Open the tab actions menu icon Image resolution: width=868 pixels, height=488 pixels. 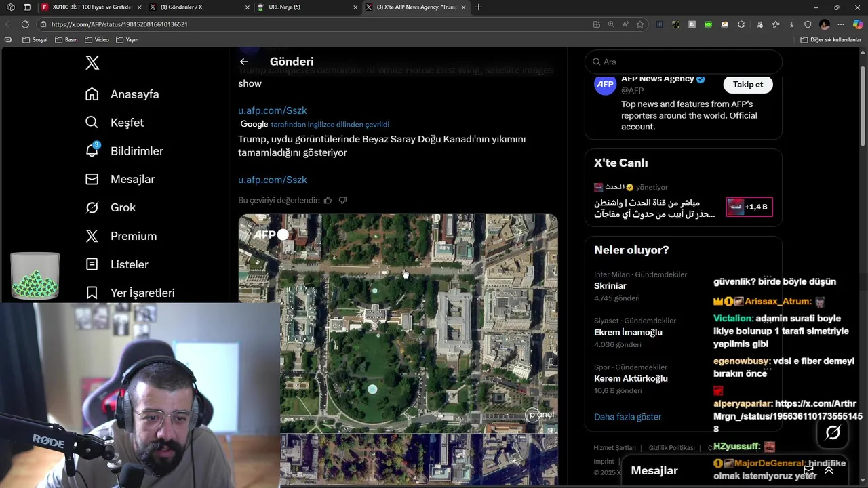coord(27,7)
